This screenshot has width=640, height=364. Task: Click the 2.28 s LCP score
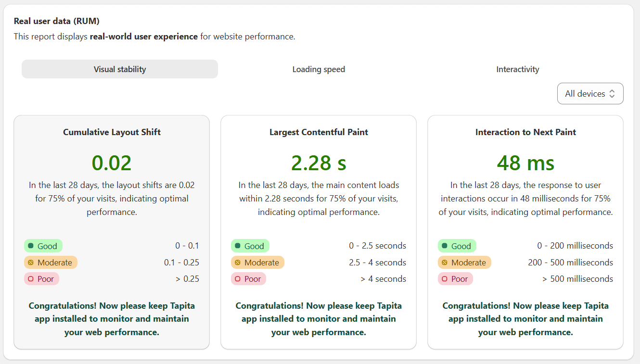[x=319, y=163]
